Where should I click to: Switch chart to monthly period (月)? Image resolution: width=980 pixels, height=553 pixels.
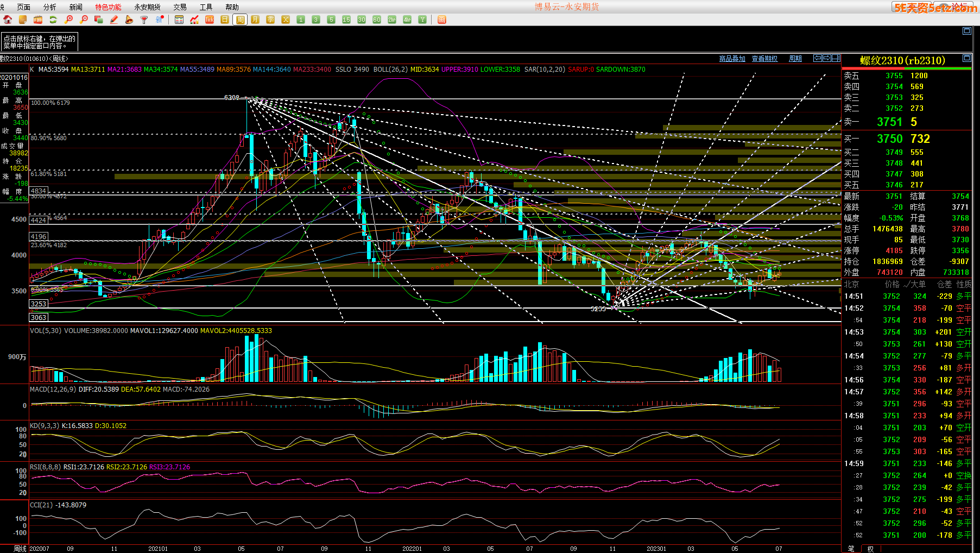pos(255,20)
